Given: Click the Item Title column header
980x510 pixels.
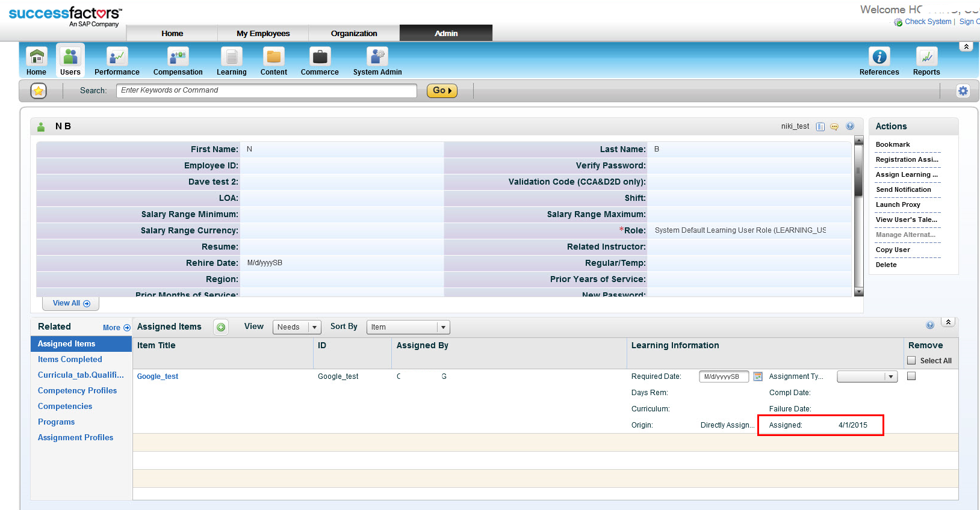Looking at the screenshot, I should point(157,345).
